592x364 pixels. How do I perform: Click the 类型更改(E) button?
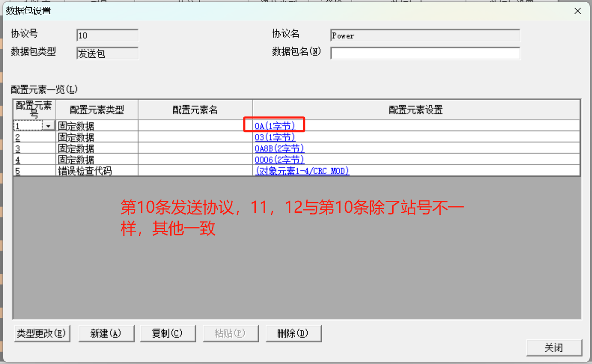pyautogui.click(x=42, y=333)
